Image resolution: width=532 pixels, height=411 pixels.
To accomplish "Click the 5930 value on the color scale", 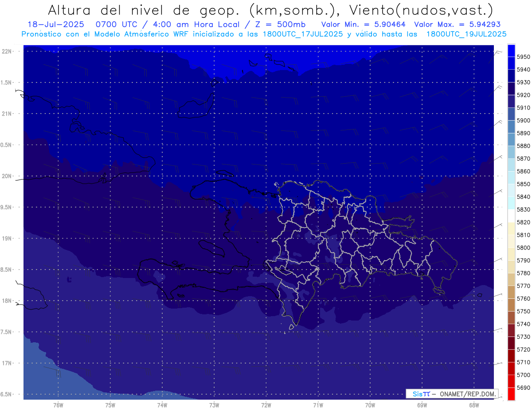I will [x=524, y=82].
